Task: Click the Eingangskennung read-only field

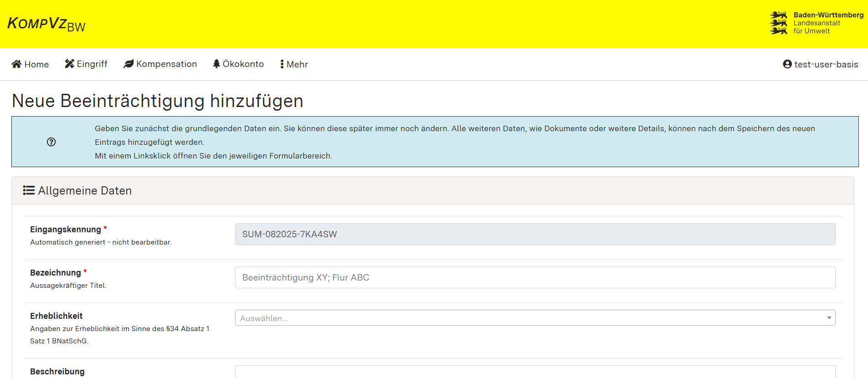Action: pos(535,234)
